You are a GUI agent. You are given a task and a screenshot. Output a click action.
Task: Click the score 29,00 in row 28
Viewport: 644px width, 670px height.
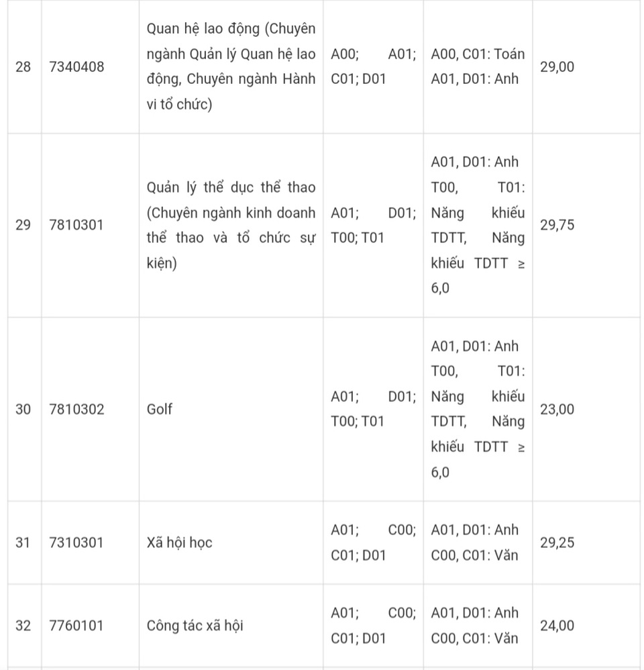pyautogui.click(x=557, y=66)
